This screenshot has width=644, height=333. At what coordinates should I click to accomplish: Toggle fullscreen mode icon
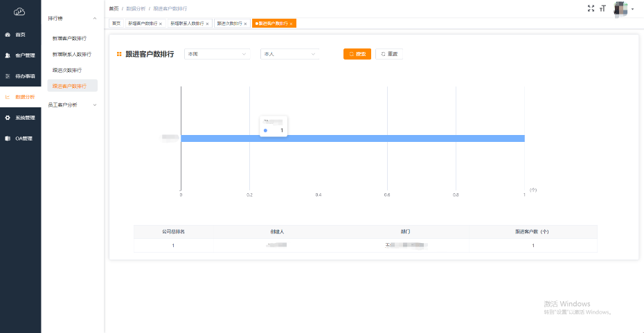click(x=591, y=8)
